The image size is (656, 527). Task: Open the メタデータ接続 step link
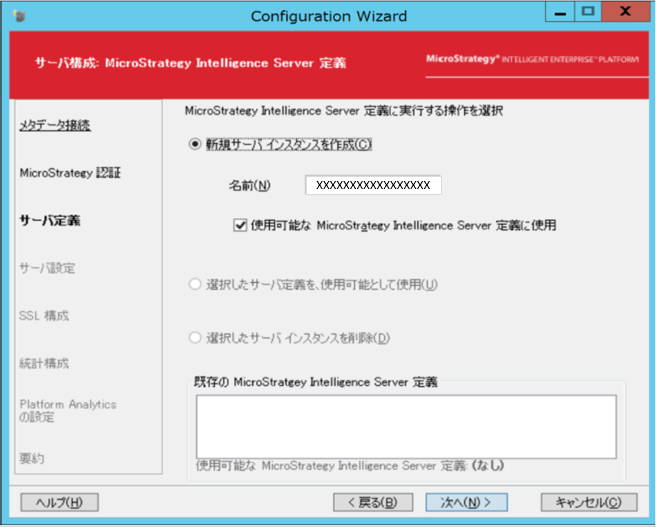pyautogui.click(x=55, y=125)
